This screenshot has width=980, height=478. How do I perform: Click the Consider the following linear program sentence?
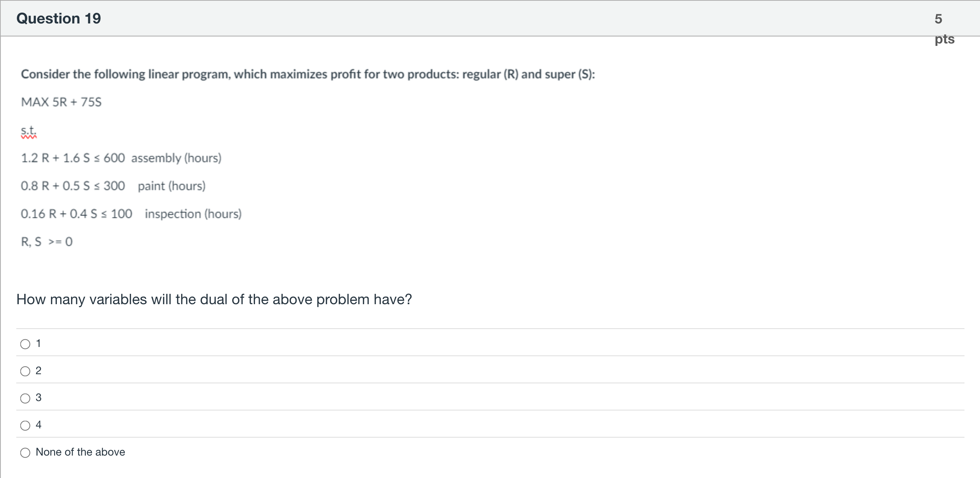(x=308, y=74)
